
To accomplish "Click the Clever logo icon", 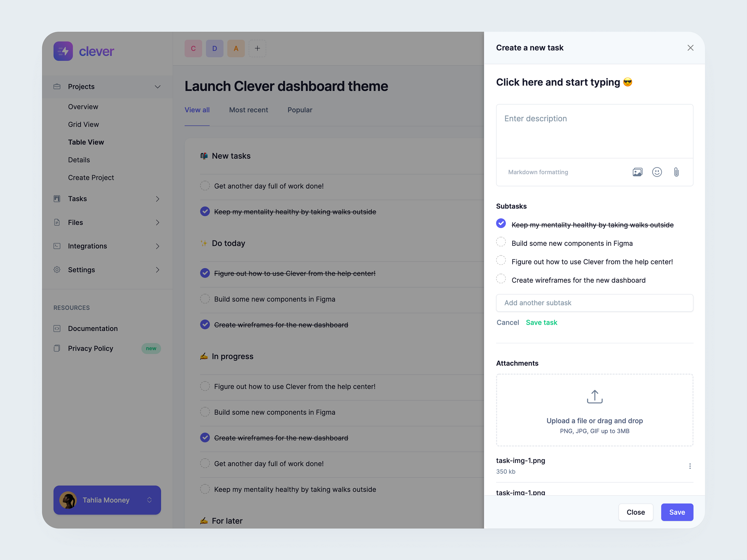I will tap(63, 51).
